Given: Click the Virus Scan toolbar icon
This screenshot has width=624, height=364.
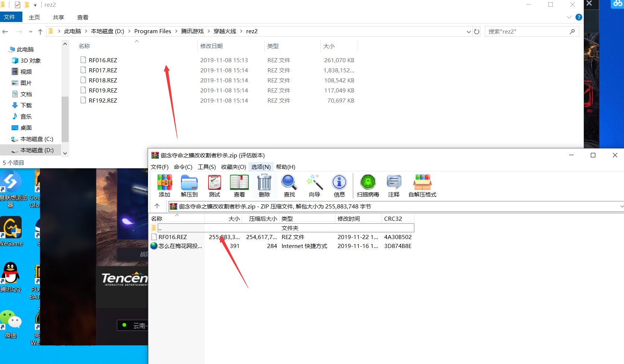Looking at the screenshot, I should pyautogui.click(x=368, y=186).
